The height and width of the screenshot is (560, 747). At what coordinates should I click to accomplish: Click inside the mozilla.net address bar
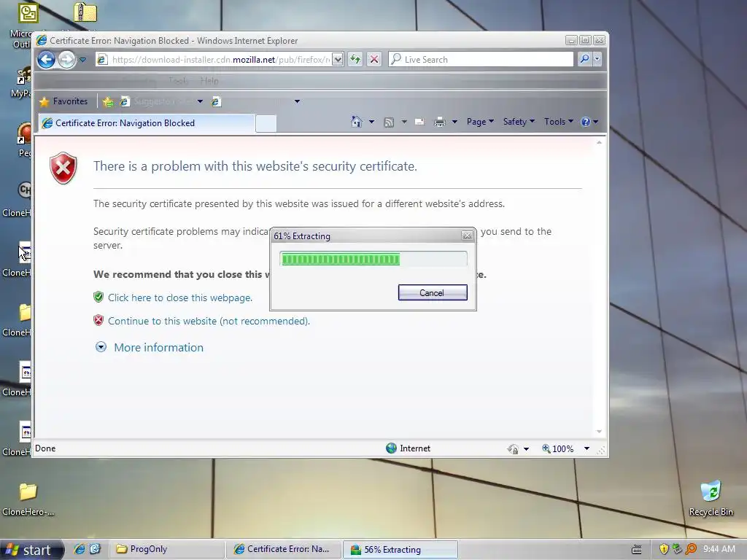pos(214,60)
